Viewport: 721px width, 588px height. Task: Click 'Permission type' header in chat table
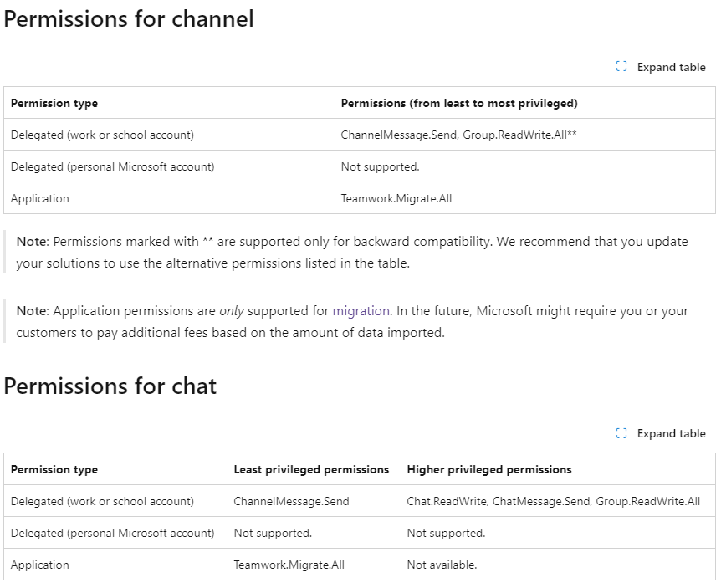54,470
